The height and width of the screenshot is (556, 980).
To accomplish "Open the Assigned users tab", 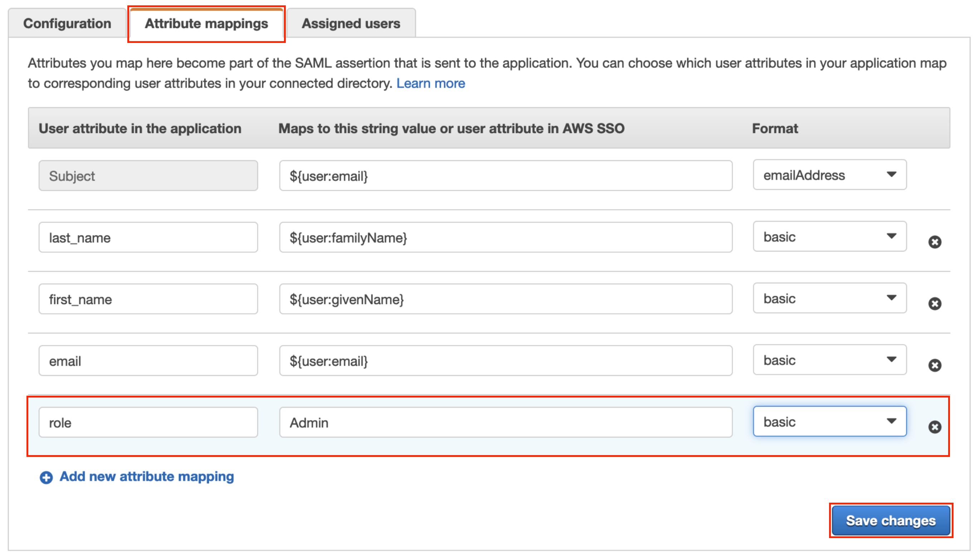I will tap(351, 24).
